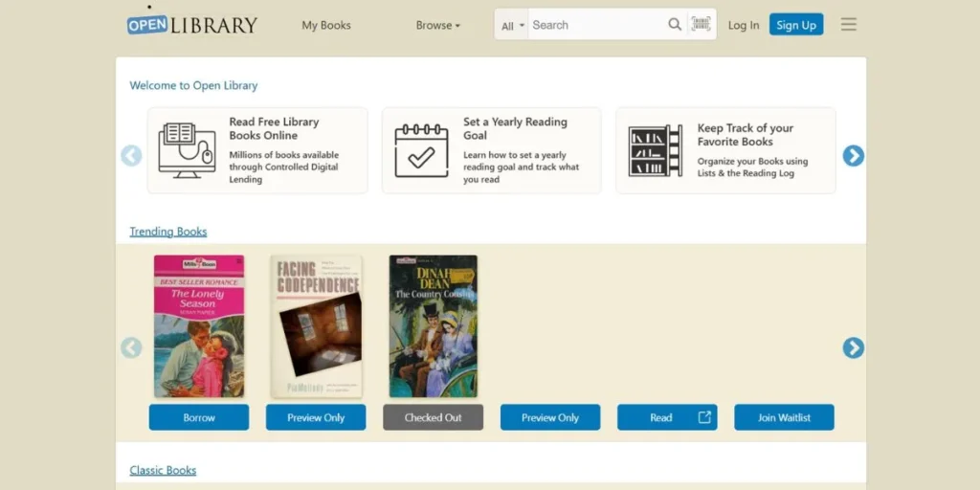The image size is (980, 490).
Task: Click the Join Waitlist button
Action: pos(784,417)
